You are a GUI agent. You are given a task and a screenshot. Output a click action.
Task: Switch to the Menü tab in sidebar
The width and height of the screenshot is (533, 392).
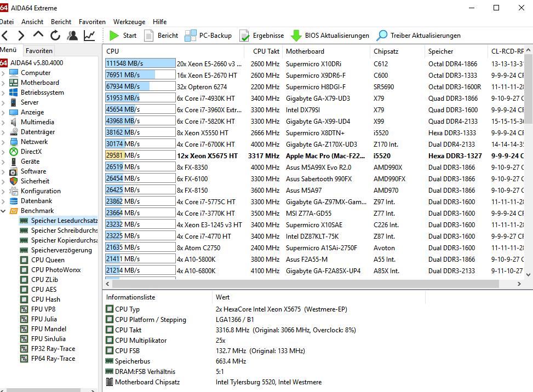[8, 50]
